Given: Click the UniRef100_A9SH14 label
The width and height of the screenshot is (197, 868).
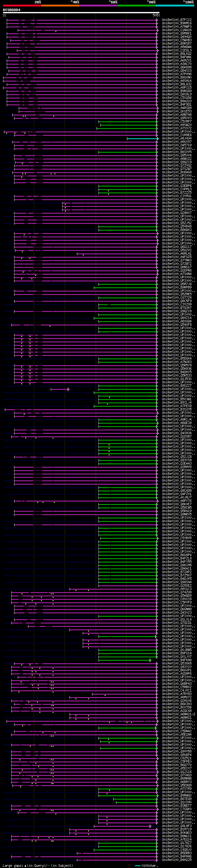Looking at the screenshot, I should (176, 81).
